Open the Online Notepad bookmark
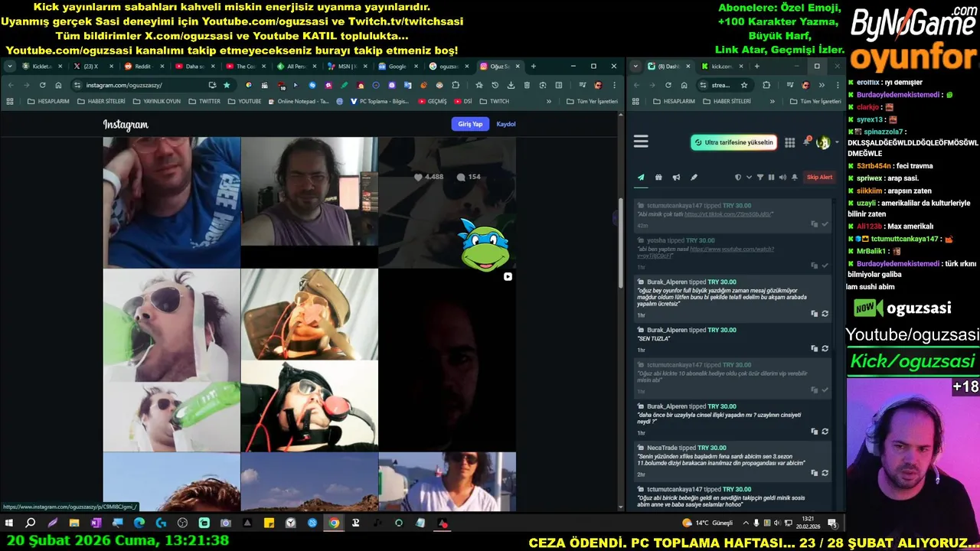The image size is (980, 551). click(299, 101)
